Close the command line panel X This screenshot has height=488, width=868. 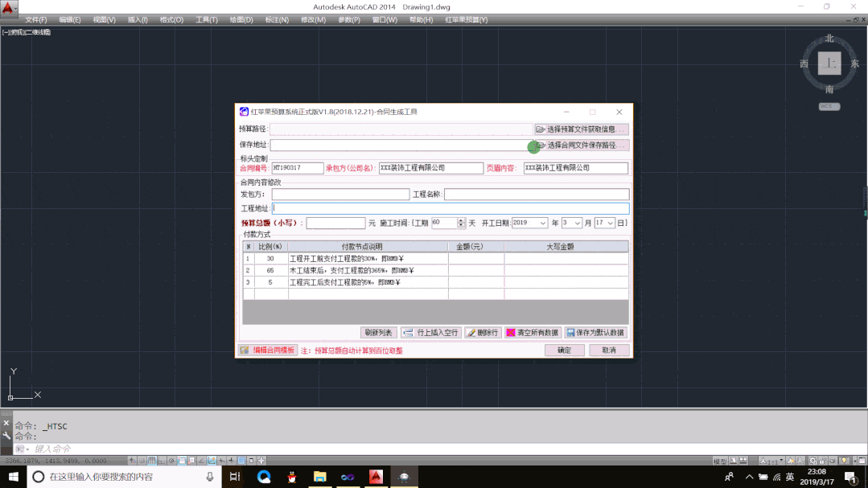click(6, 423)
